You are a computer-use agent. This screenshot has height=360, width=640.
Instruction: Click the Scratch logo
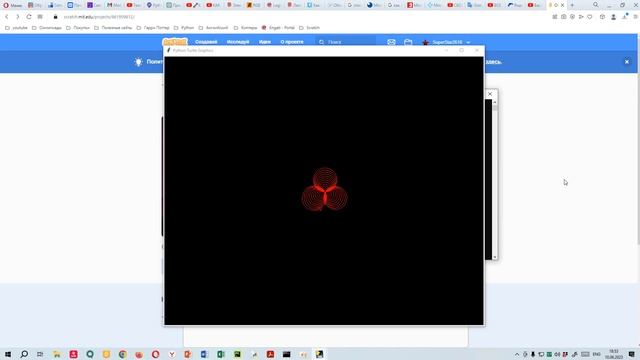pos(175,41)
